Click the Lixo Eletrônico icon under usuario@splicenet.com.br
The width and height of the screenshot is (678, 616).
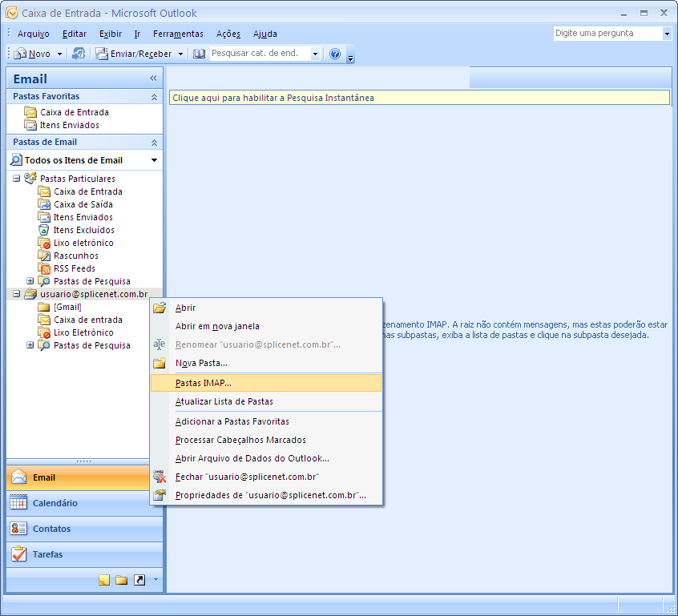click(43, 332)
